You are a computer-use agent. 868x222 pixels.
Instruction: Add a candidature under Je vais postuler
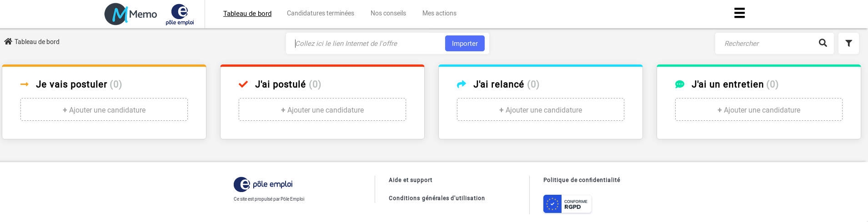(104, 110)
